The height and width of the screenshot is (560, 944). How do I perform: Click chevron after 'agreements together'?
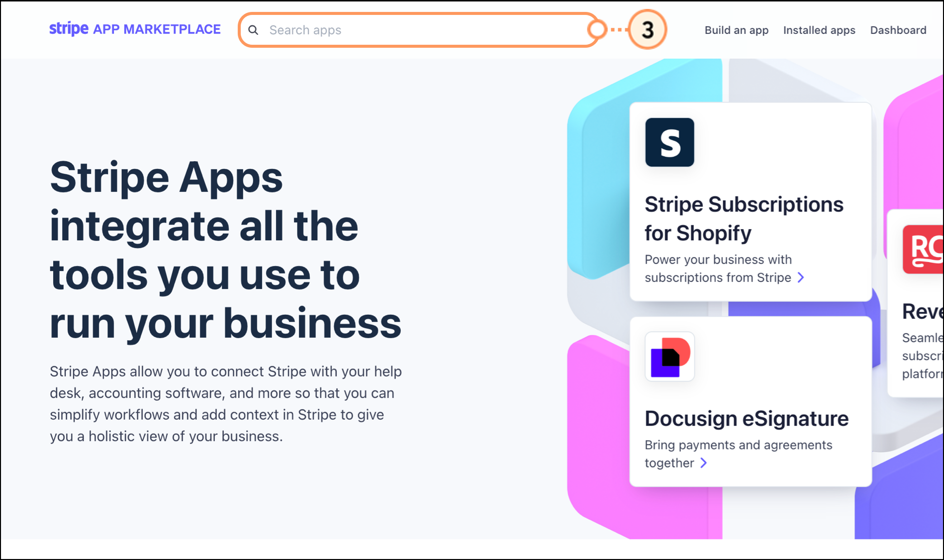[703, 463]
